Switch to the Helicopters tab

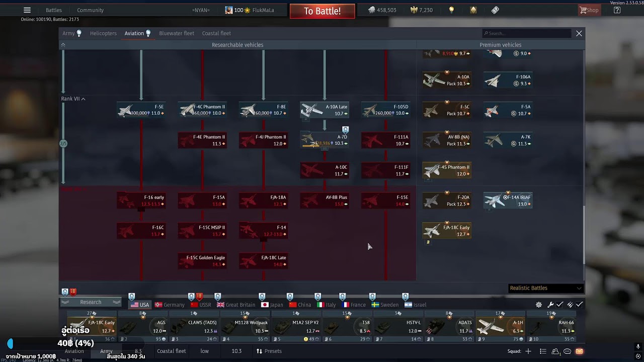pyautogui.click(x=103, y=33)
